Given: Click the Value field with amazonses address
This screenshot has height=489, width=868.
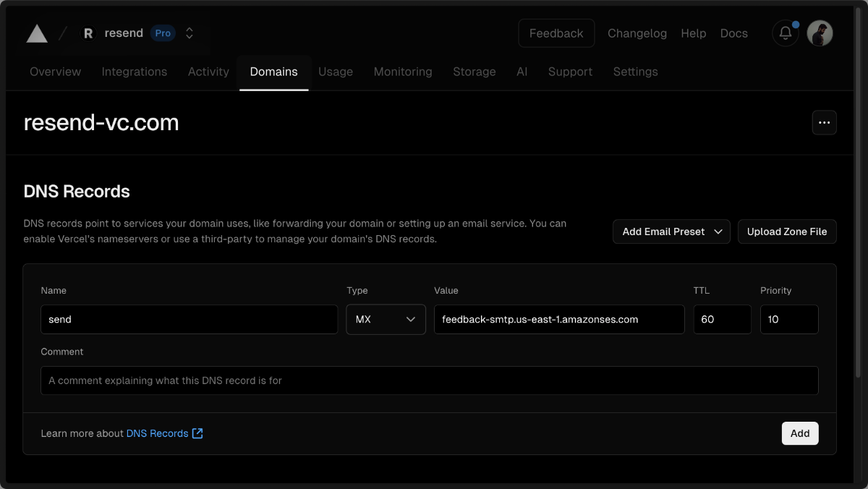Looking at the screenshot, I should click(559, 319).
